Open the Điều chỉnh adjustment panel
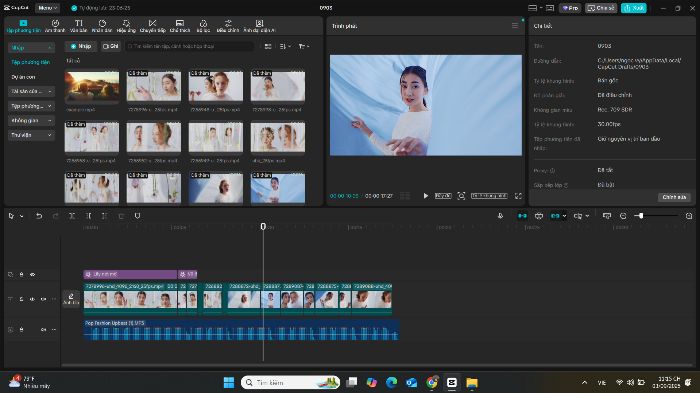 [228, 26]
